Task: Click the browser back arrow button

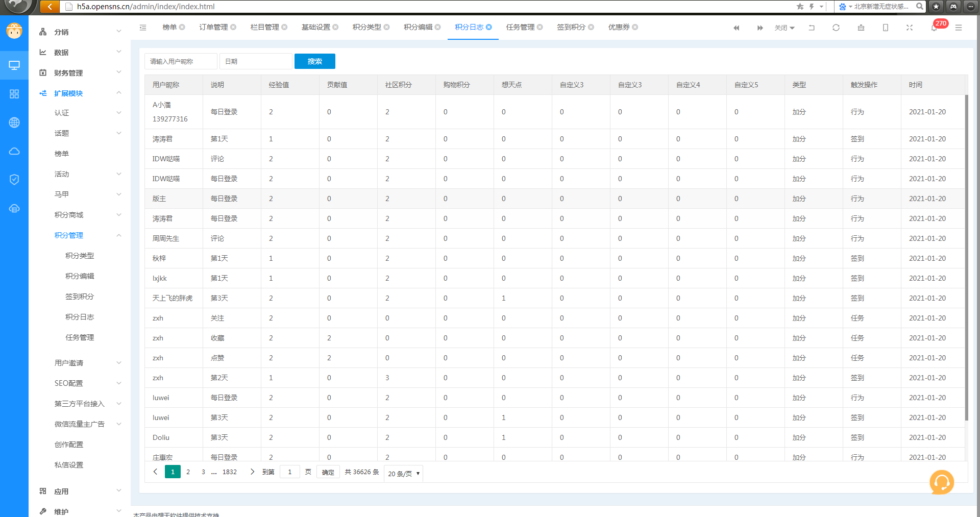Action: [50, 6]
